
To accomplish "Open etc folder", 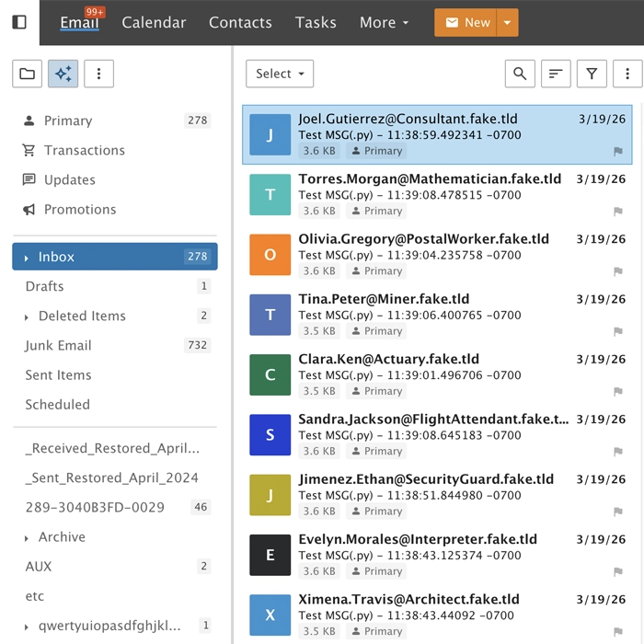I will pyautogui.click(x=115, y=596).
